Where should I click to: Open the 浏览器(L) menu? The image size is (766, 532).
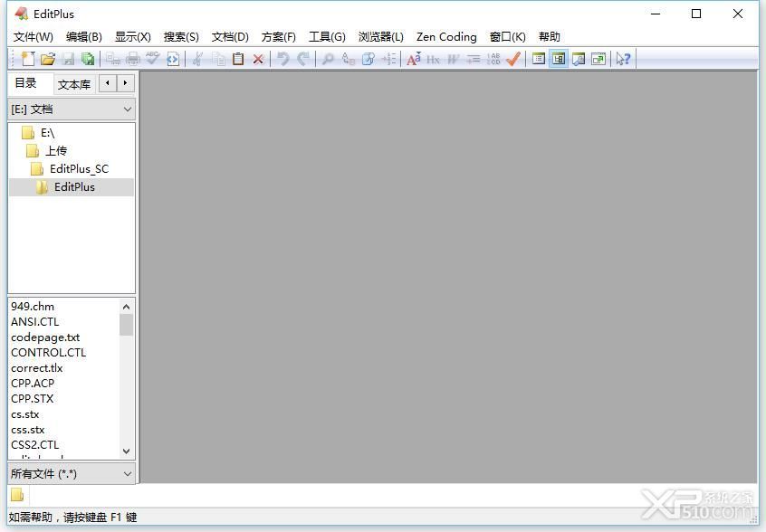381,37
